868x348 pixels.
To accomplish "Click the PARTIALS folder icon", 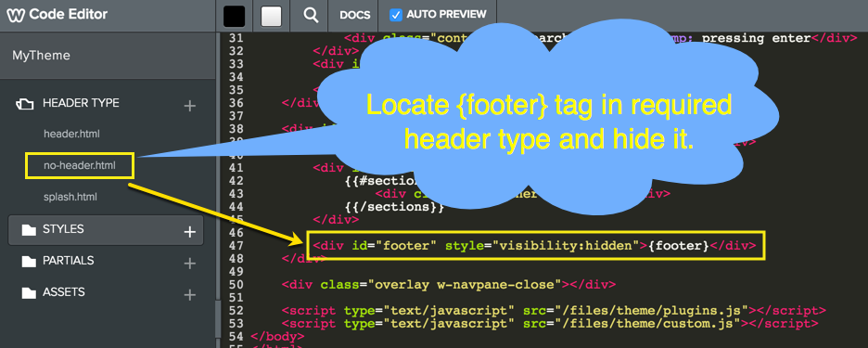I will (28, 261).
